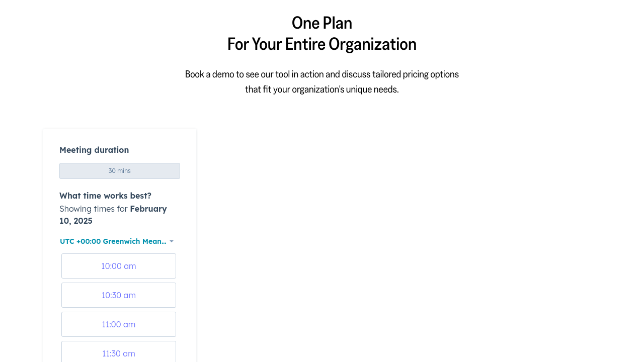Choose the 10:30 am time slot
Image resolution: width=644 pixels, height=362 pixels.
[119, 295]
